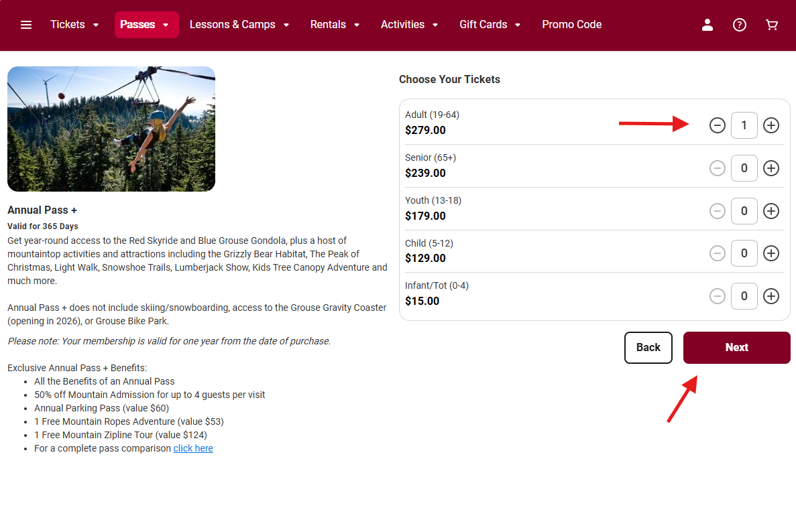
Task: Go back with the Back button
Action: coord(648,347)
